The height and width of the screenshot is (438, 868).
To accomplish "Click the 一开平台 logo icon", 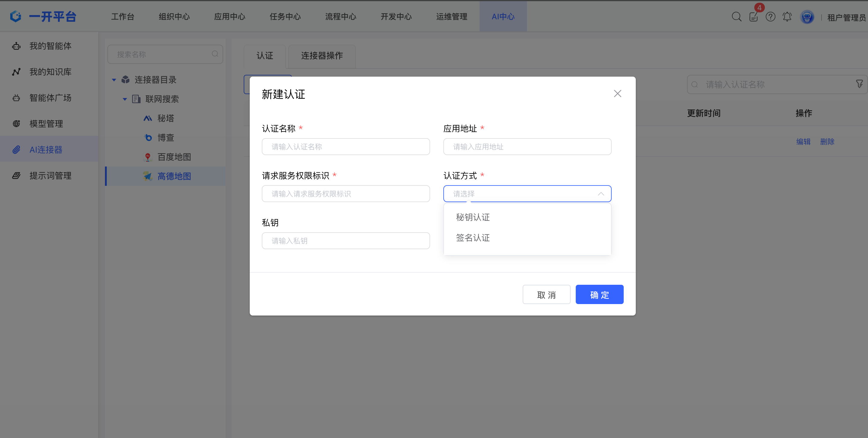I will 16,16.
